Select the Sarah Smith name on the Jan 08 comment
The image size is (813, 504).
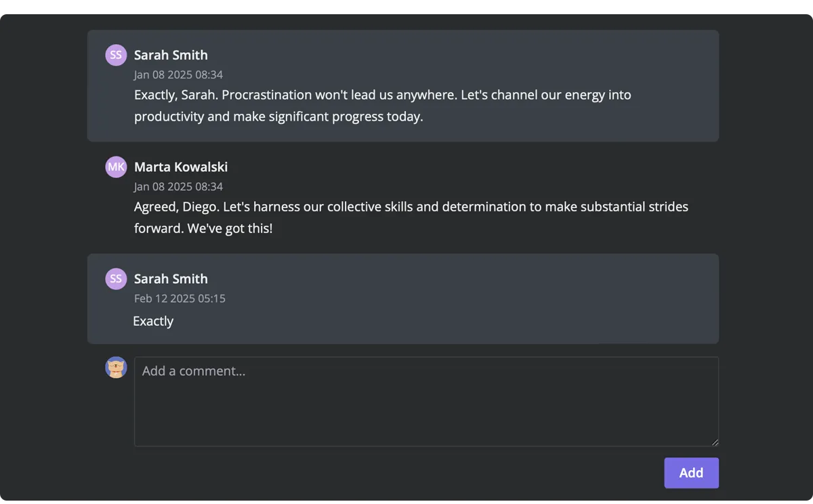[171, 55]
